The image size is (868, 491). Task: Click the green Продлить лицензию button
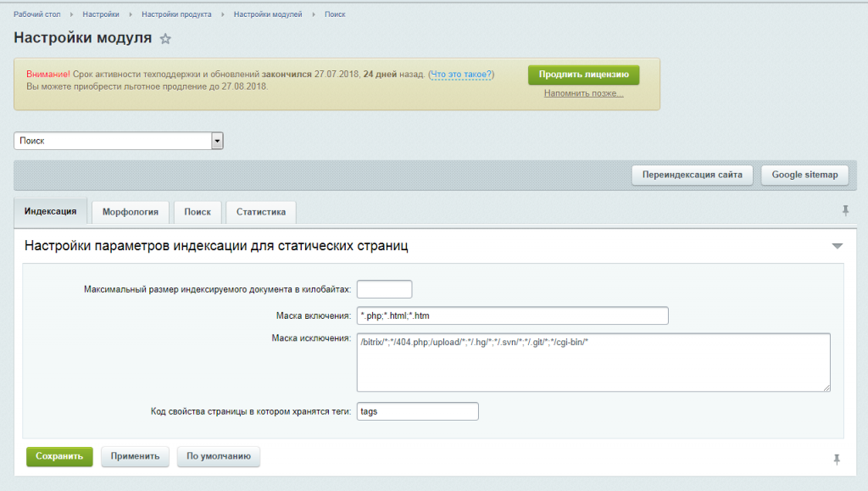coord(583,75)
